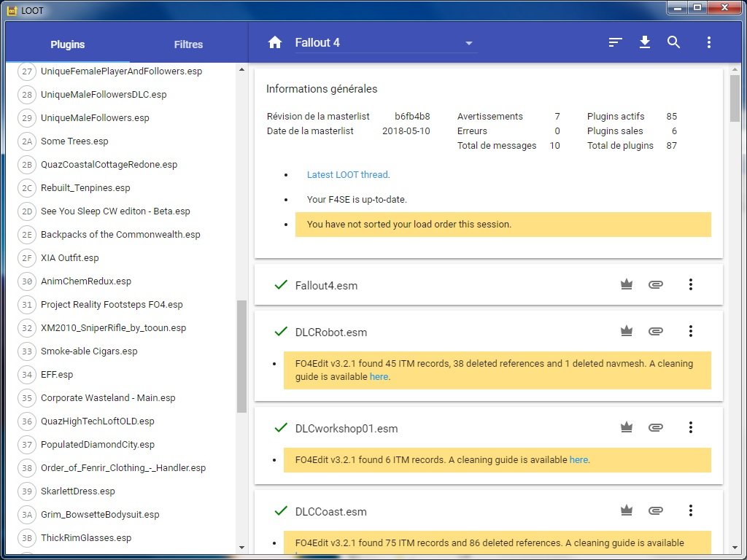747x560 pixels.
Task: Click the green checkmark next to DLCCoast.esm
Action: (281, 511)
